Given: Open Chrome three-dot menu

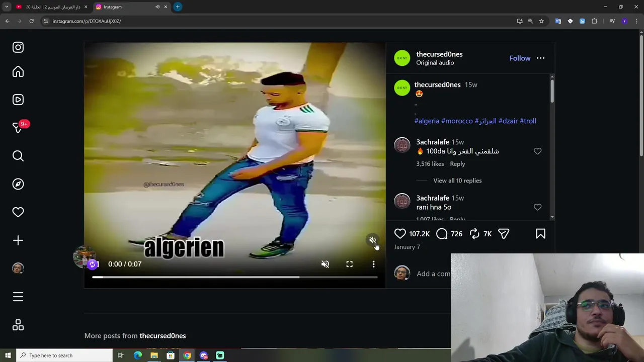Looking at the screenshot, I should tap(637, 21).
